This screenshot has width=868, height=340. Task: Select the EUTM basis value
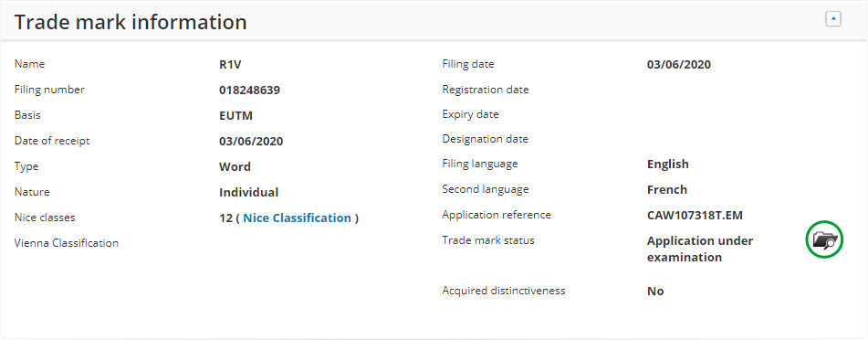235,116
